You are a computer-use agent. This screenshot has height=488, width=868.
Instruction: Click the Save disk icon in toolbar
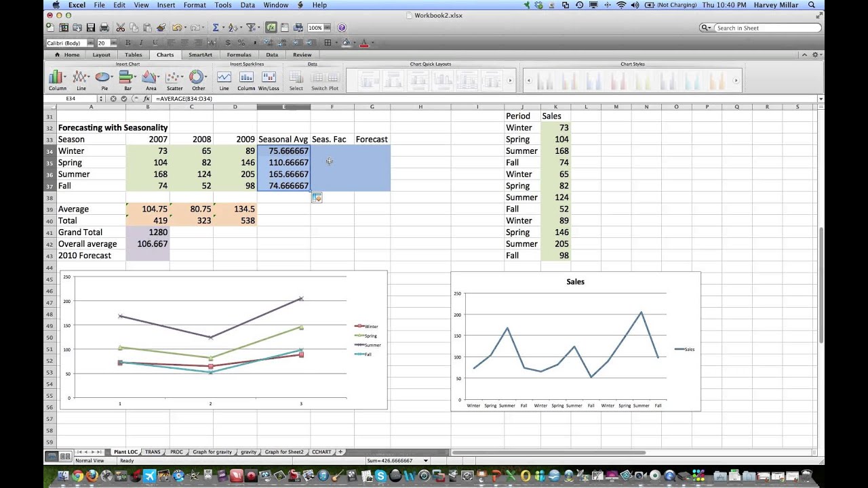point(90,28)
